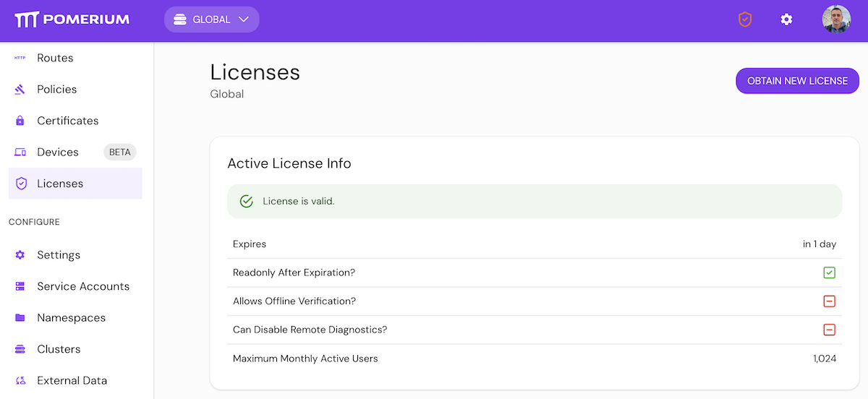
Task: Click the Clusters icon
Action: [20, 349]
